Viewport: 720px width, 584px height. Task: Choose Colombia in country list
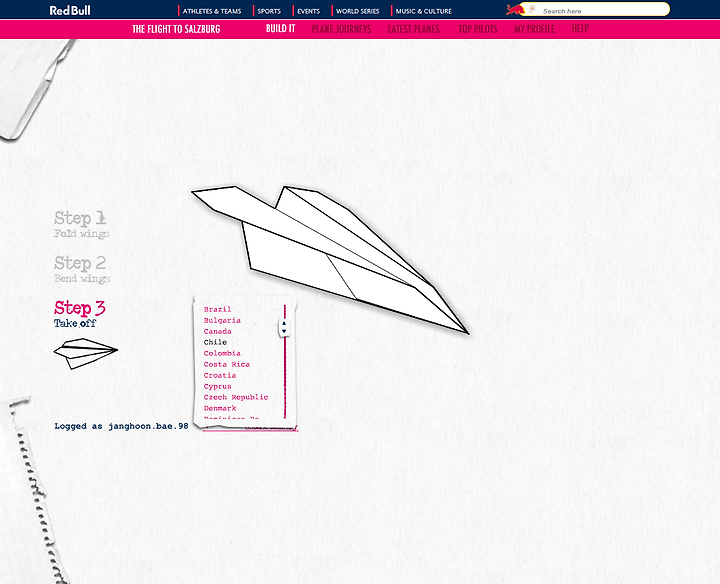tap(222, 354)
